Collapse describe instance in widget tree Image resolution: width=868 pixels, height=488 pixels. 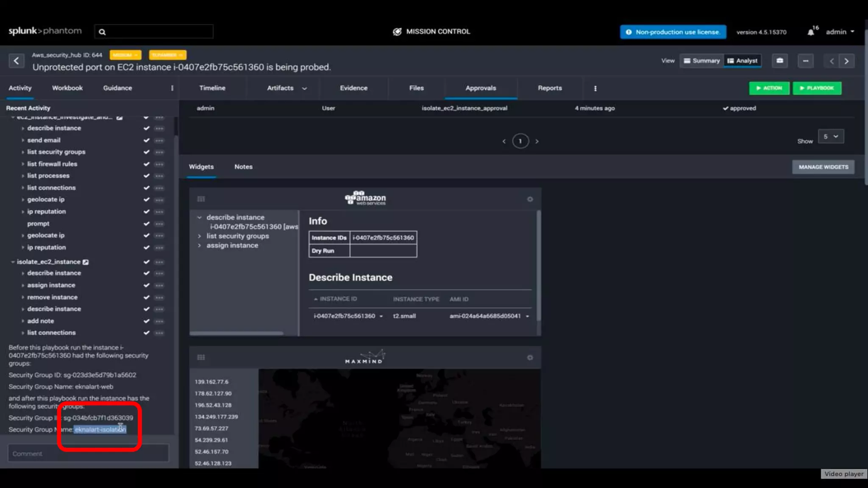[199, 217]
